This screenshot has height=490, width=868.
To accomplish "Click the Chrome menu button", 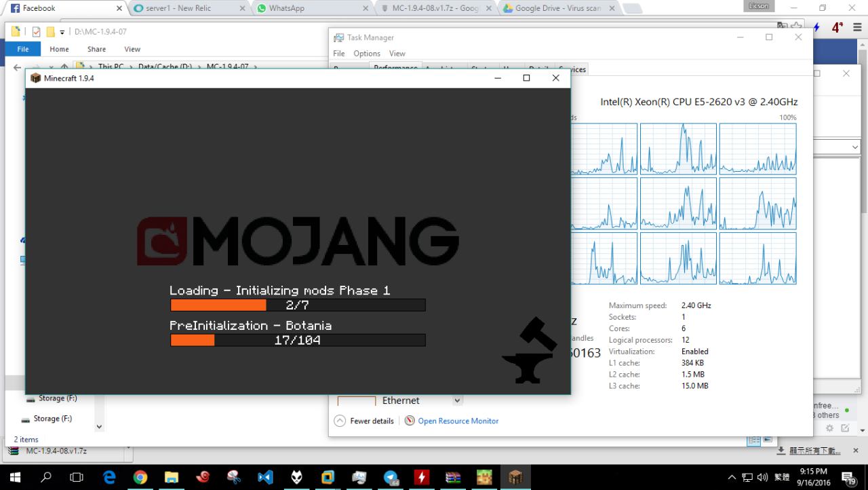I will point(856,28).
